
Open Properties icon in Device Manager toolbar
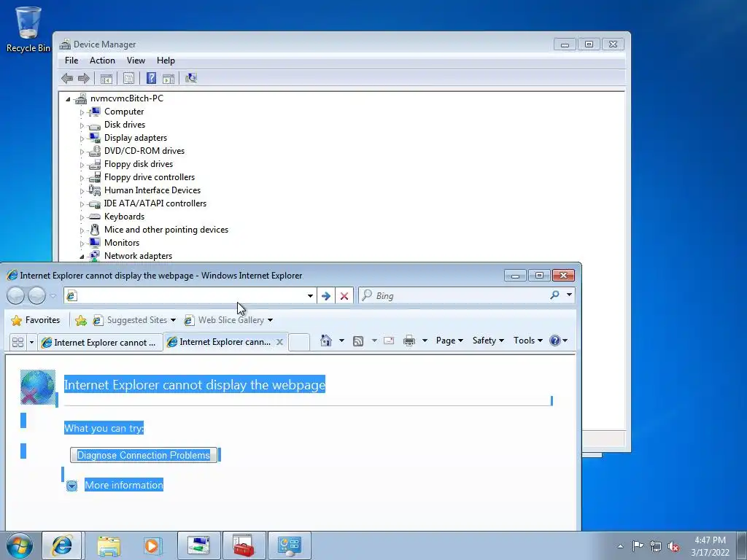128,78
